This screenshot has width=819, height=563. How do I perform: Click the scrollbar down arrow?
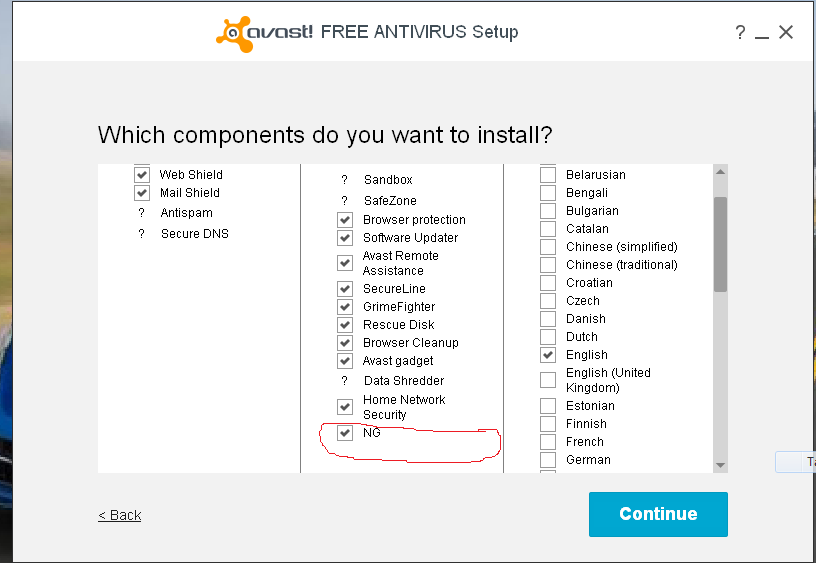point(720,465)
